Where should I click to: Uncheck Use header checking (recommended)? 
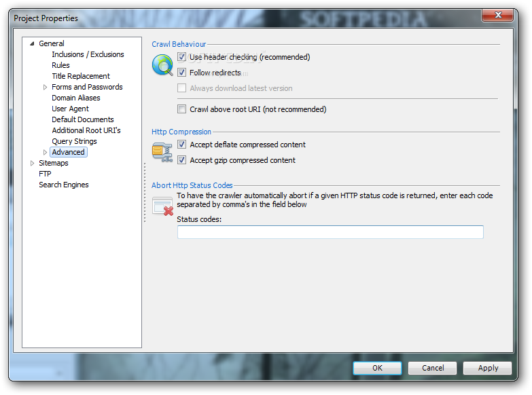(x=181, y=57)
